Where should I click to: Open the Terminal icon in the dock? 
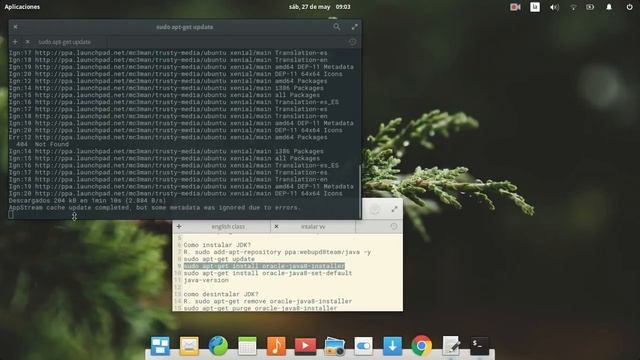pyautogui.click(x=480, y=346)
